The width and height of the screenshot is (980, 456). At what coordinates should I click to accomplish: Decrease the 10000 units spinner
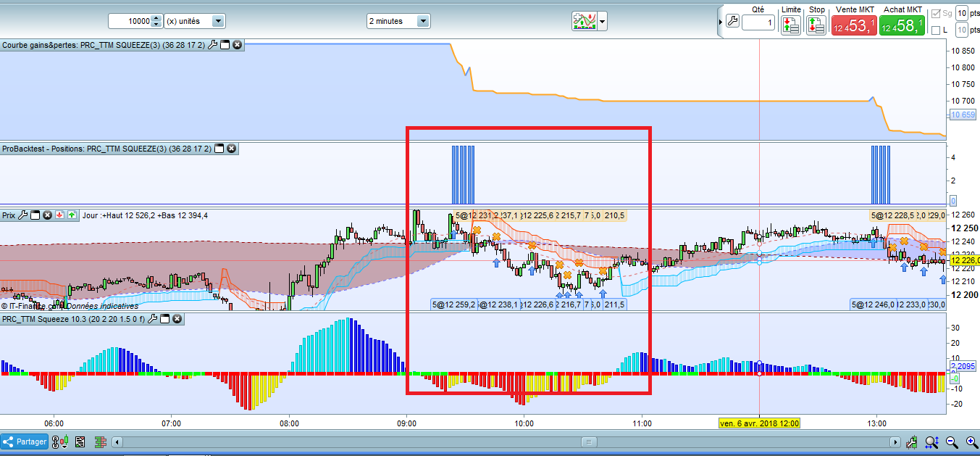[x=156, y=25]
